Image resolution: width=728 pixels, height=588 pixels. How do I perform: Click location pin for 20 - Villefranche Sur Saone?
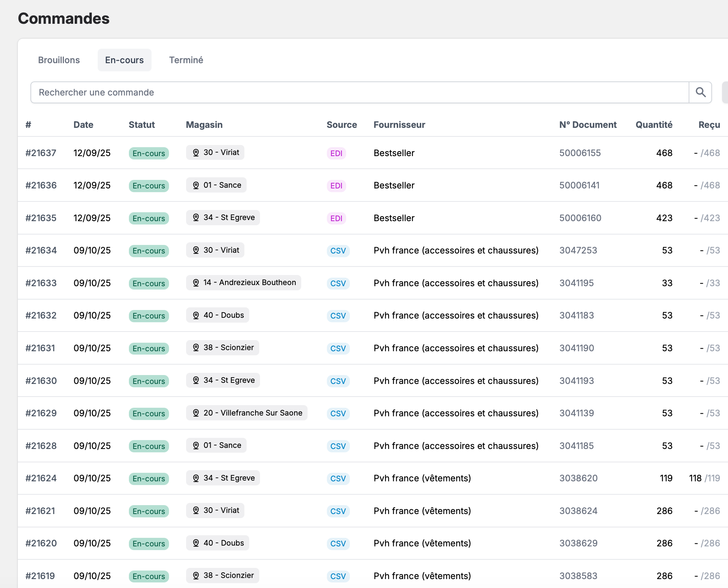pos(196,413)
